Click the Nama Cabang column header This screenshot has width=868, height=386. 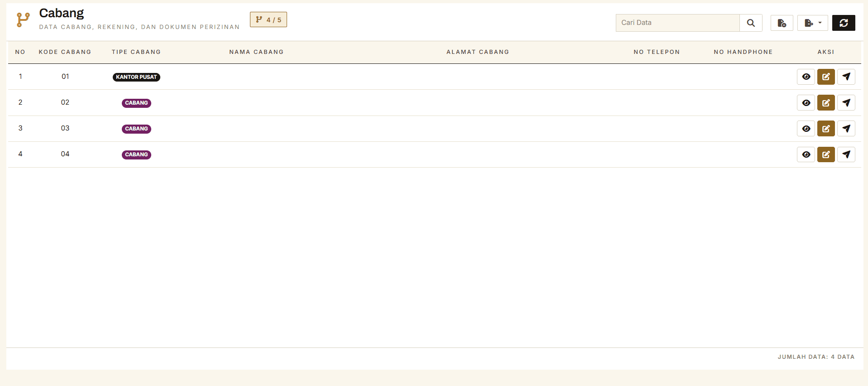(x=256, y=52)
